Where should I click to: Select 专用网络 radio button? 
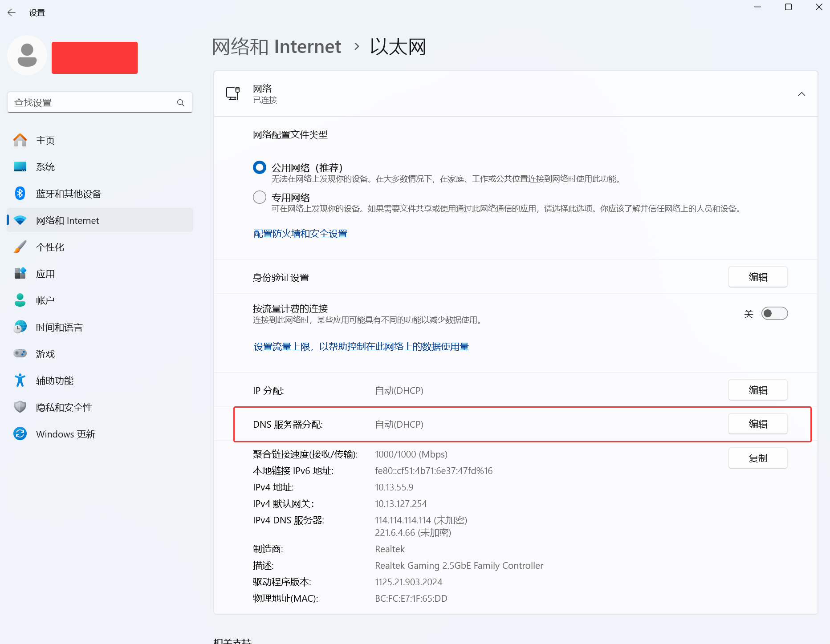pyautogui.click(x=260, y=197)
